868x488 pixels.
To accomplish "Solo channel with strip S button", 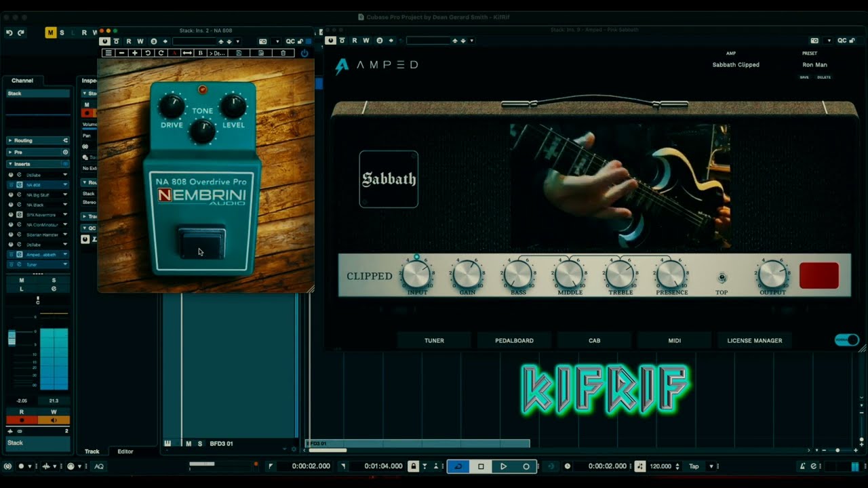I will click(54, 280).
